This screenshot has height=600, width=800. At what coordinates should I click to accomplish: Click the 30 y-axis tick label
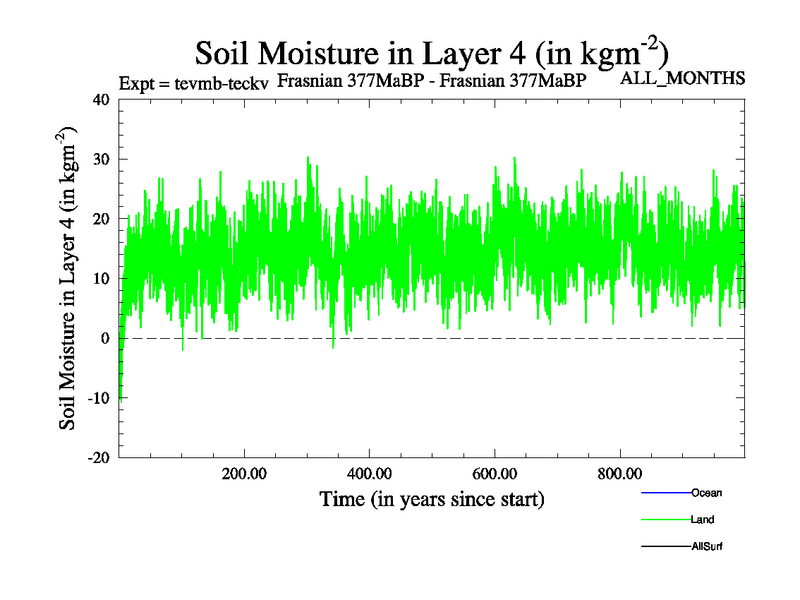click(100, 159)
